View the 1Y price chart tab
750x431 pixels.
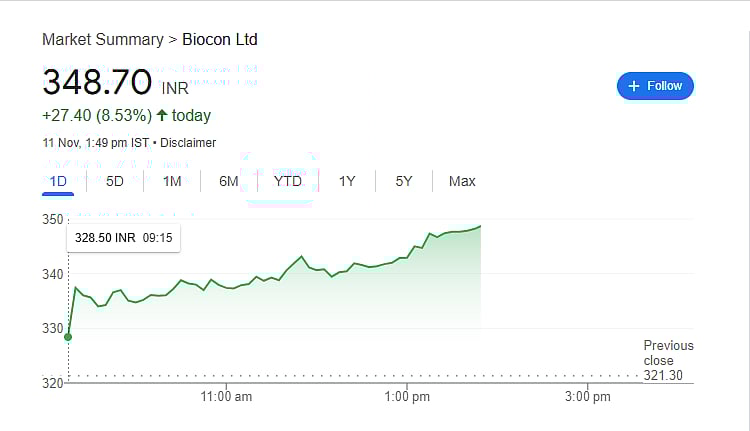[347, 181]
